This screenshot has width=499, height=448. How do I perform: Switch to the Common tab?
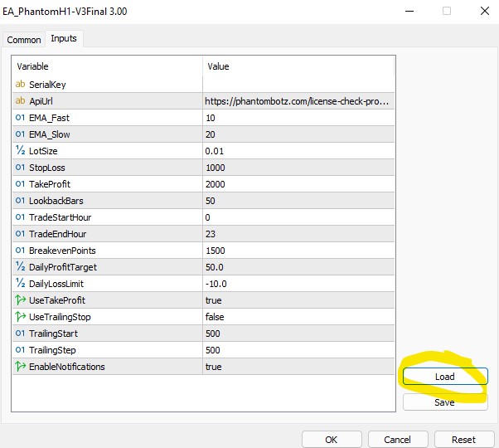click(x=24, y=40)
